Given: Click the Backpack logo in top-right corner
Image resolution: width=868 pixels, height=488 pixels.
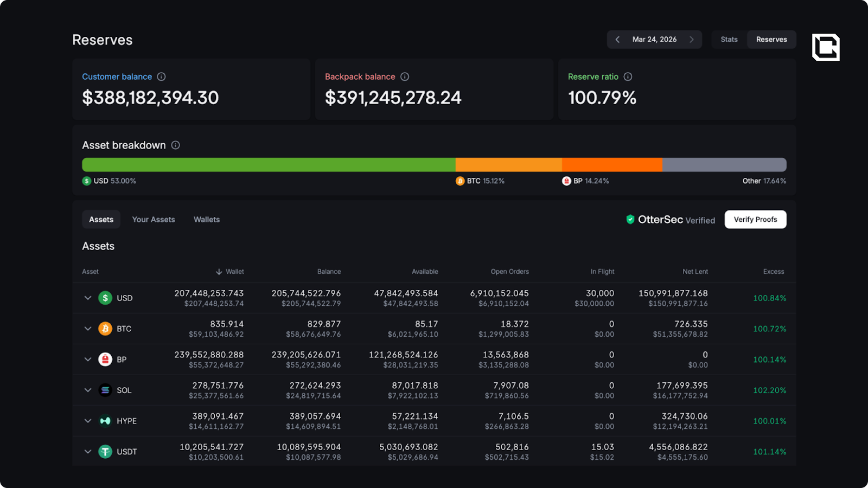Looking at the screenshot, I should pyautogui.click(x=825, y=47).
